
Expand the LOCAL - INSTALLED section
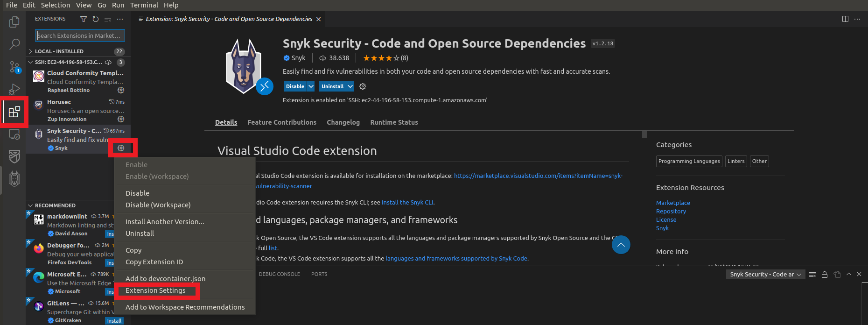point(78,51)
